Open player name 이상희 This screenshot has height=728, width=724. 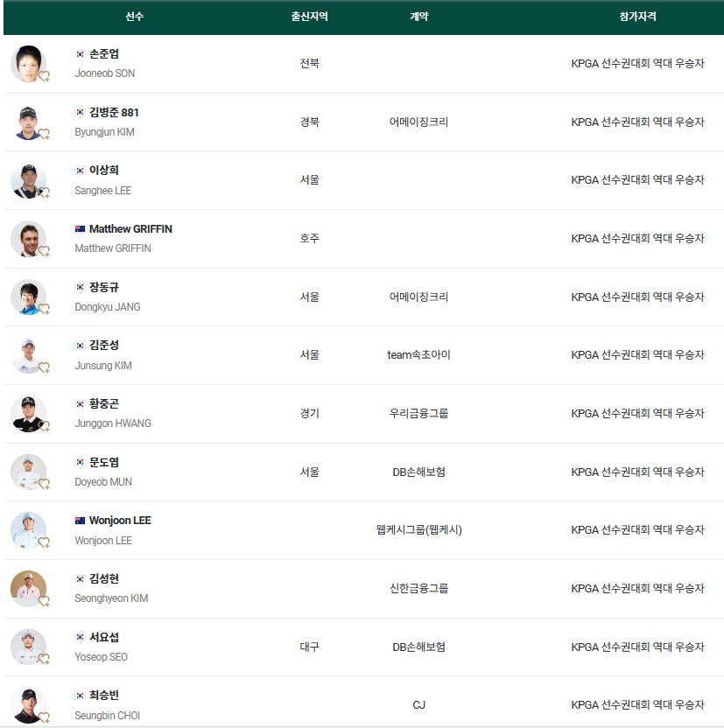coord(104,171)
